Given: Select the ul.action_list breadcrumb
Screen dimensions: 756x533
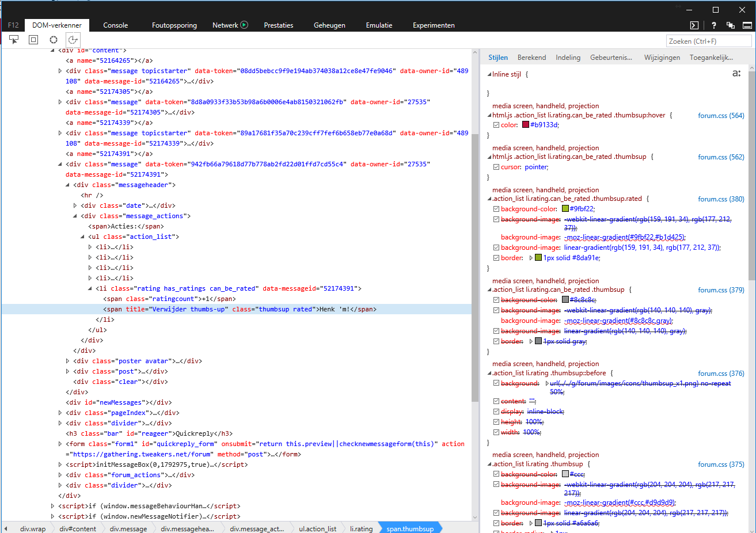Looking at the screenshot, I should tap(317, 528).
